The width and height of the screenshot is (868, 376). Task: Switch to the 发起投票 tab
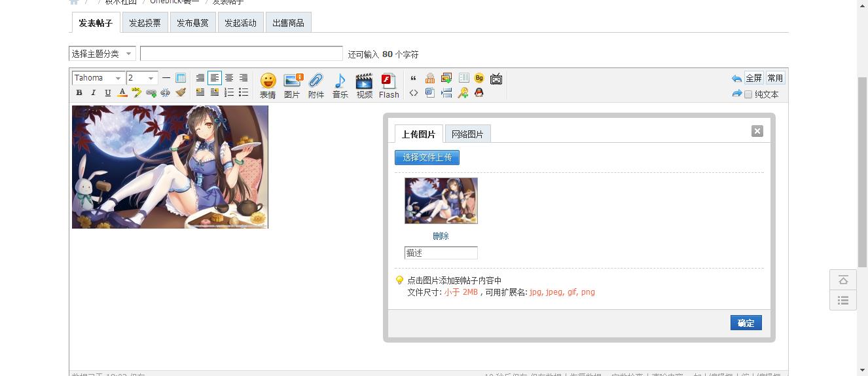(145, 22)
